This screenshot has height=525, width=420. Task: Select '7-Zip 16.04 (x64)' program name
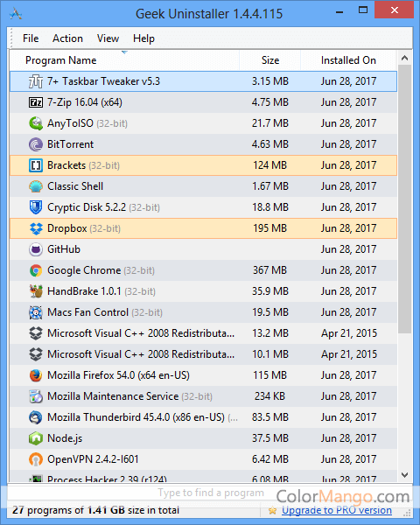85,102
